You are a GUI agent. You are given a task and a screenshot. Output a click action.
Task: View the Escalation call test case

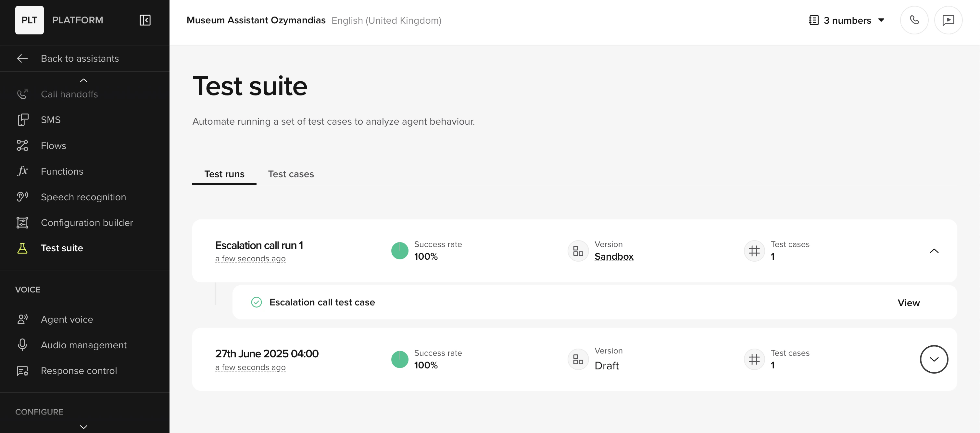click(908, 303)
